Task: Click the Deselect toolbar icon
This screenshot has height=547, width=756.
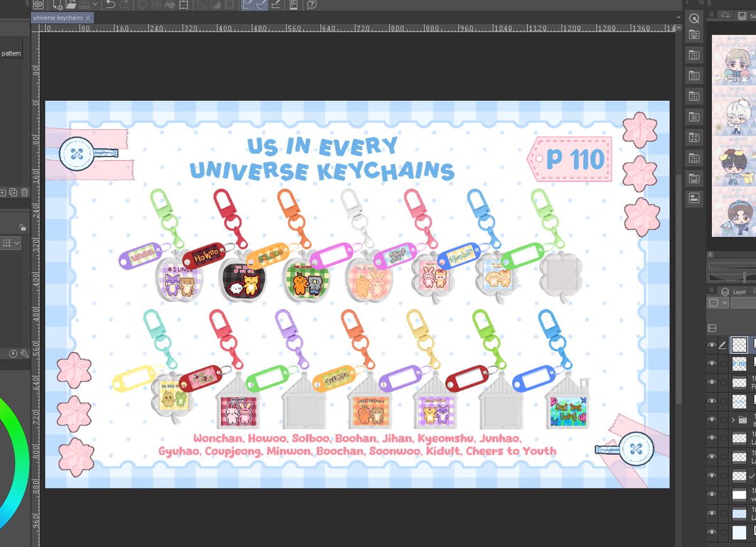Action: tap(202, 4)
